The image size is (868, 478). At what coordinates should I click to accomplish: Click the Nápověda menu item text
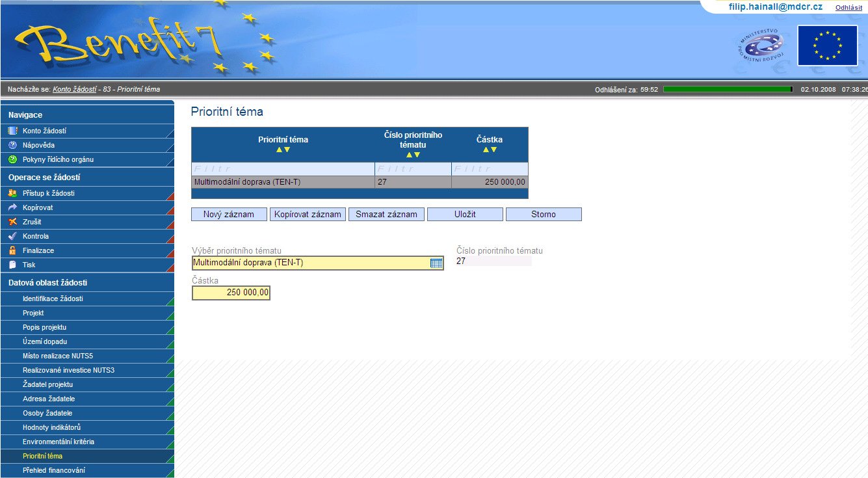click(x=39, y=145)
